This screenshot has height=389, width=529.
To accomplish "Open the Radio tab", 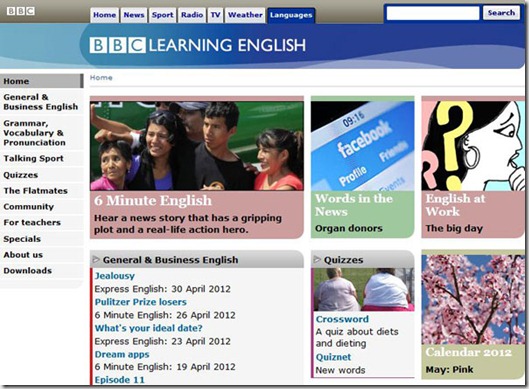I will click(x=192, y=15).
